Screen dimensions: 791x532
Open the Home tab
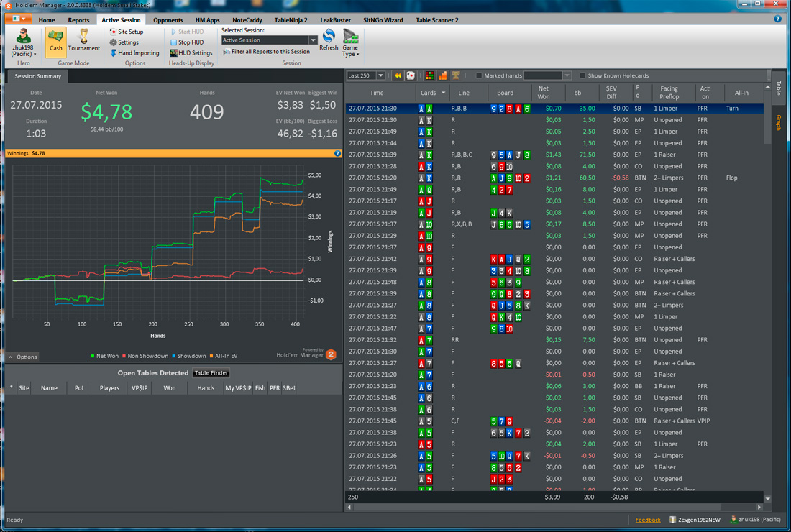[x=47, y=20]
